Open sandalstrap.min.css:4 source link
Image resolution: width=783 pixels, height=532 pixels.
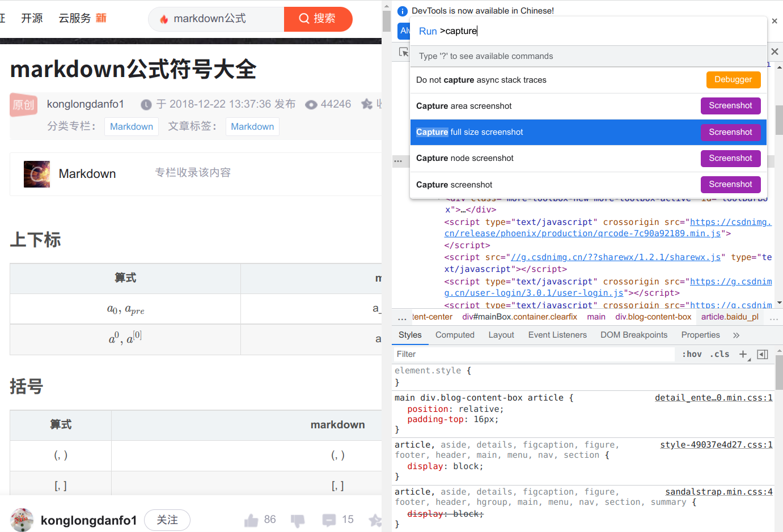point(718,492)
